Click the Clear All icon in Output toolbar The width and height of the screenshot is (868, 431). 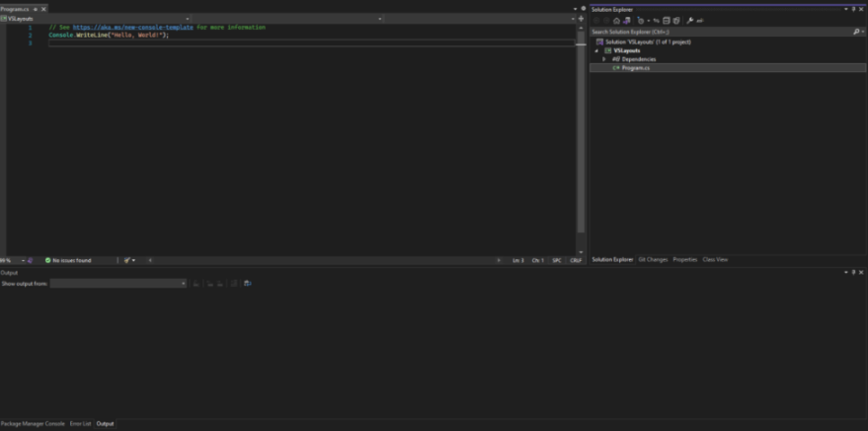click(234, 283)
